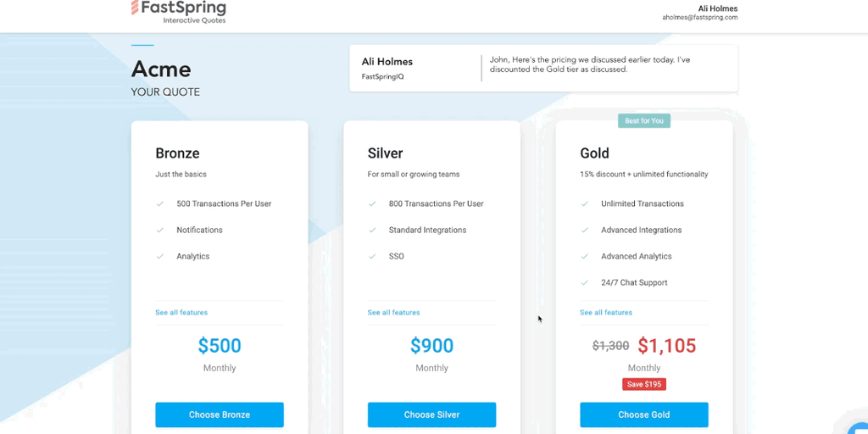Click checkmark next to 24/7 Chat Support
The image size is (868, 434).
point(584,282)
